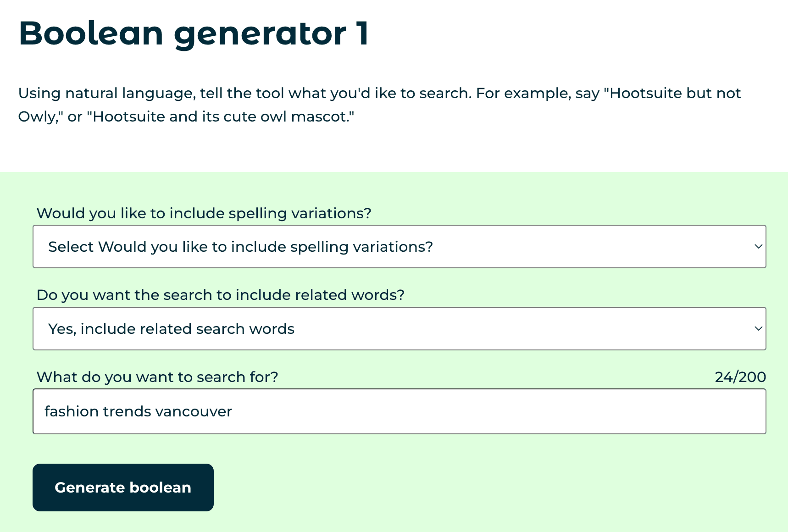
Task: Click the 'Do you want the search to include related words?' label
Action: (x=221, y=294)
